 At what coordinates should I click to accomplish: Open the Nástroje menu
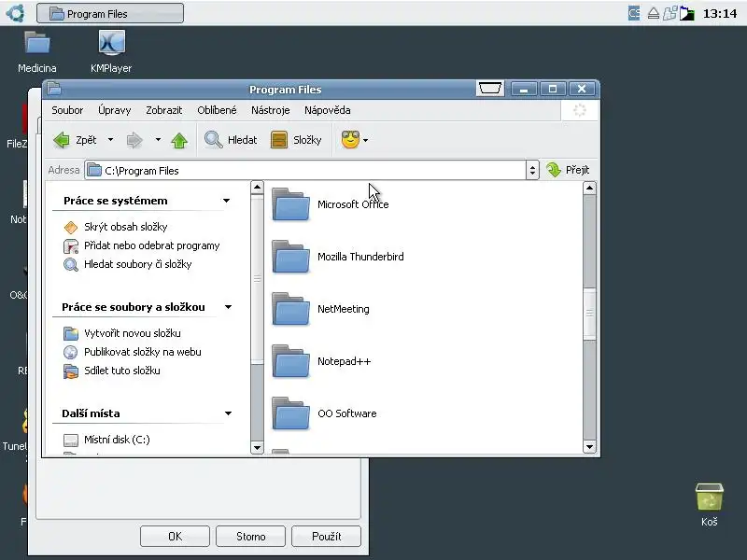(271, 110)
